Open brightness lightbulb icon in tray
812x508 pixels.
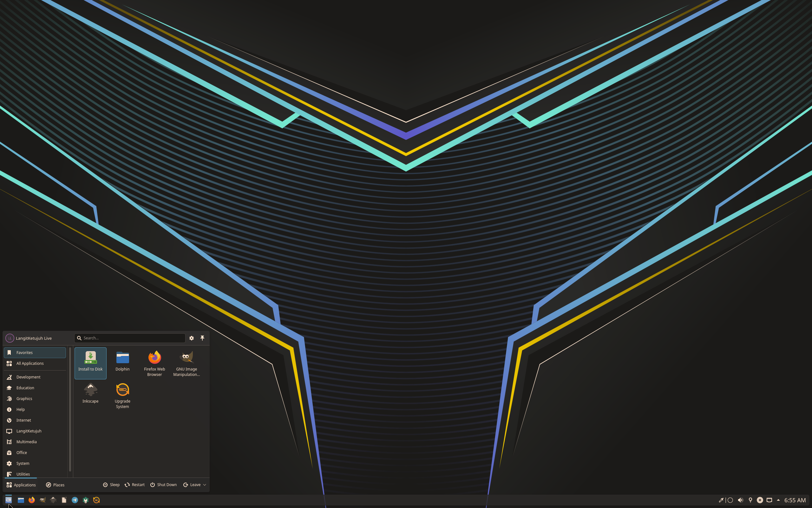[x=750, y=500]
